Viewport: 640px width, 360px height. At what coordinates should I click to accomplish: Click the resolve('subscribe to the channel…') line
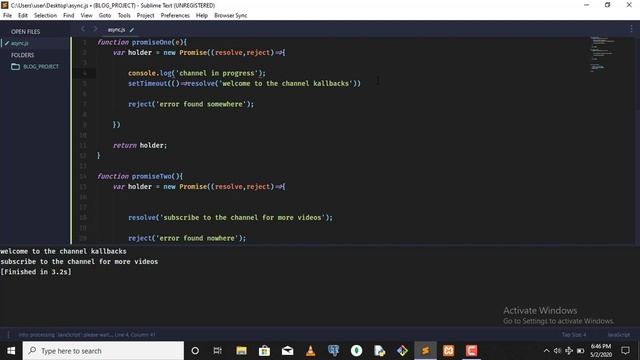tap(230, 218)
